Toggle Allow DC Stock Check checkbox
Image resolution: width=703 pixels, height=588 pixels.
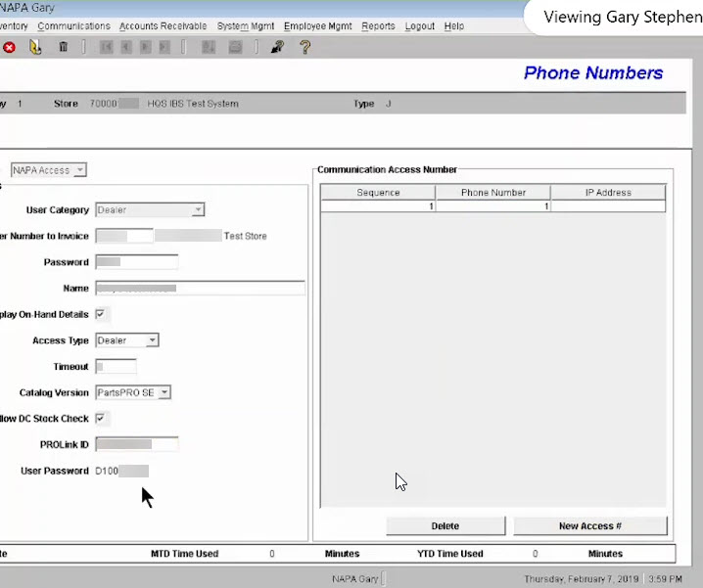pos(101,418)
